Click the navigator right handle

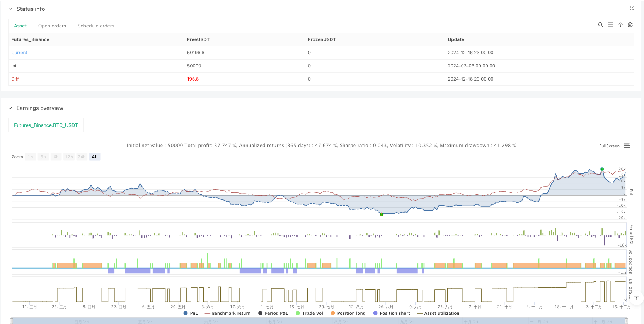[x=626, y=321]
